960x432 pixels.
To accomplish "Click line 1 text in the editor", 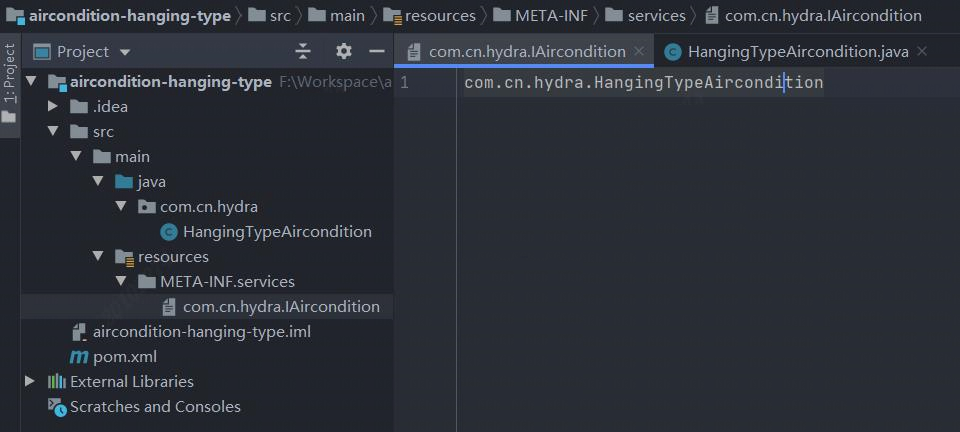I will pos(643,83).
